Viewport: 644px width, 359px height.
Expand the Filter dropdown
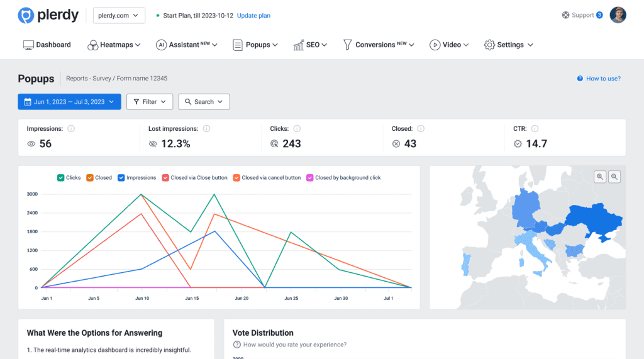150,102
